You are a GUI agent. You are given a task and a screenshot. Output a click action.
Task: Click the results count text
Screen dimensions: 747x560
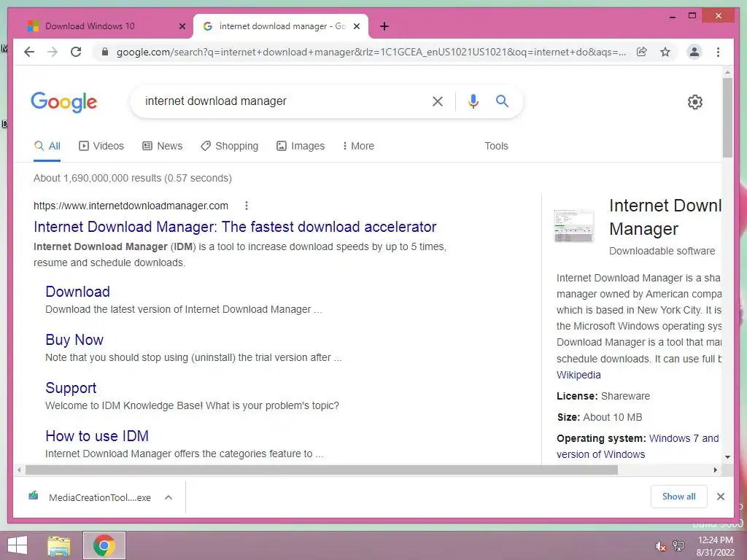133,178
